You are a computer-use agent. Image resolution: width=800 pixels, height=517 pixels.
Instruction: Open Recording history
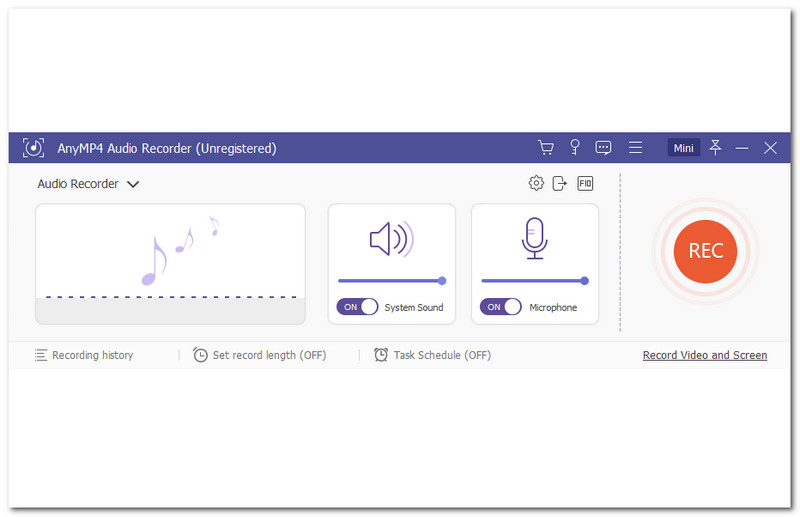pos(84,355)
